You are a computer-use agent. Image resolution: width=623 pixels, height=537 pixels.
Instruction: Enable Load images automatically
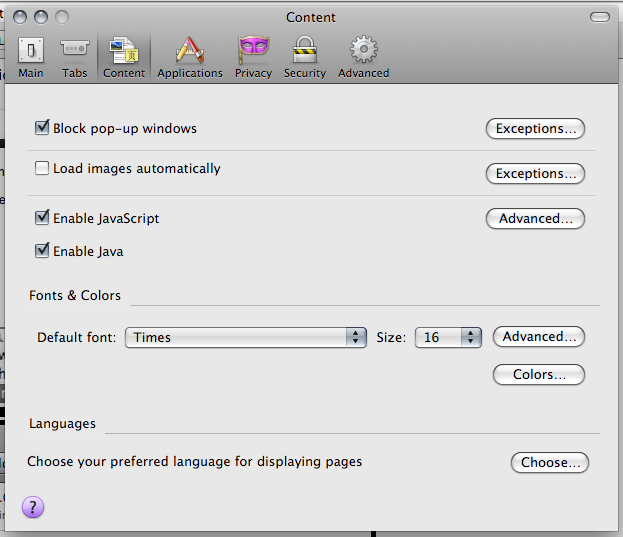[x=42, y=168]
